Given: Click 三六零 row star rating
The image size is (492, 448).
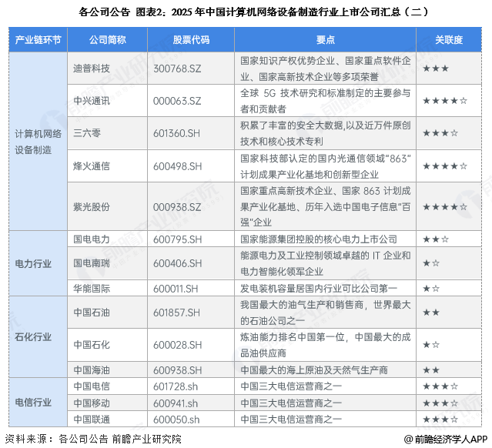Looking at the screenshot, I should point(440,133).
